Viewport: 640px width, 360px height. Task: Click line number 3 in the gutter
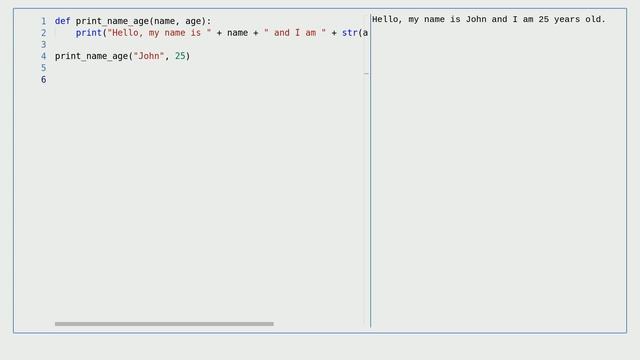pos(44,44)
